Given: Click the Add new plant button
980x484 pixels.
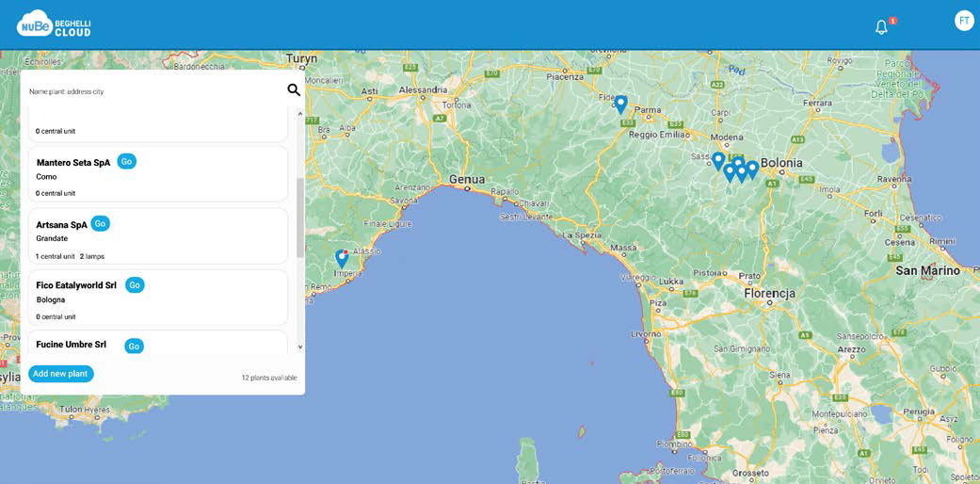Looking at the screenshot, I should click(x=60, y=374).
